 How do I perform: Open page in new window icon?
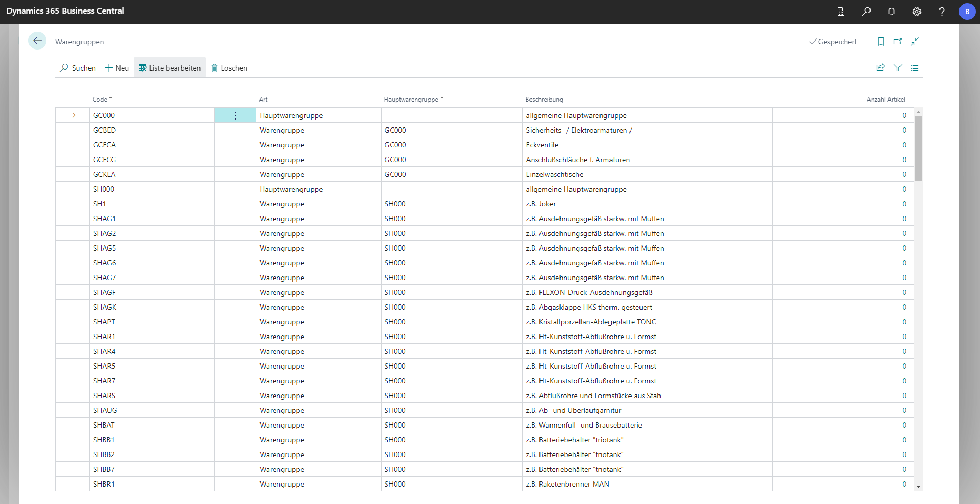(898, 42)
